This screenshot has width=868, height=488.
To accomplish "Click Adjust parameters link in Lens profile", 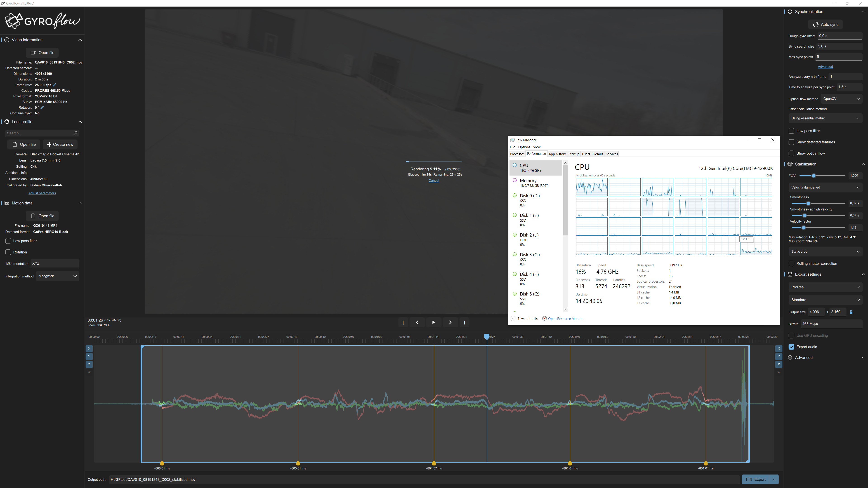I will pos(42,193).
